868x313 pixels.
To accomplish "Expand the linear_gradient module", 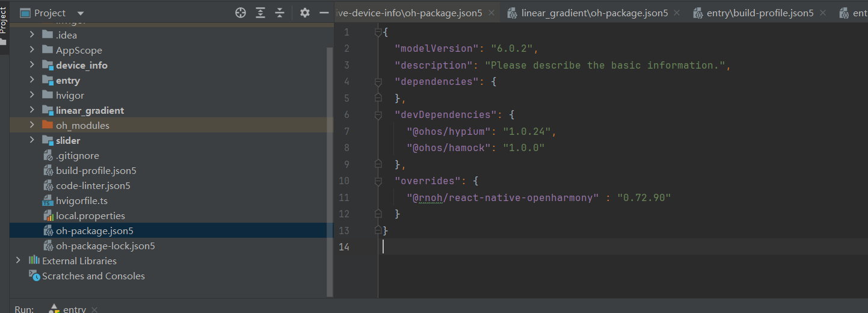I will coord(32,110).
